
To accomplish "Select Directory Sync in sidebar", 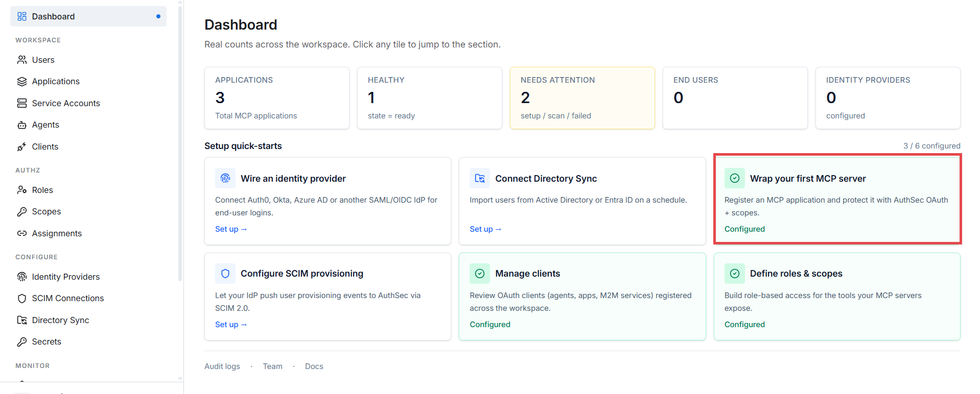I will tap(88, 320).
